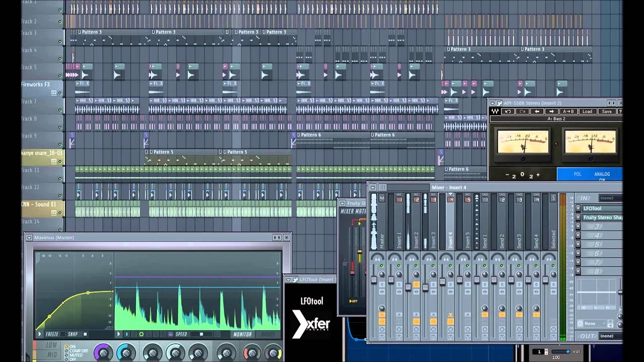Open the Fruity Stereo Shaper window menu
The image size is (644, 362).
point(342,203)
